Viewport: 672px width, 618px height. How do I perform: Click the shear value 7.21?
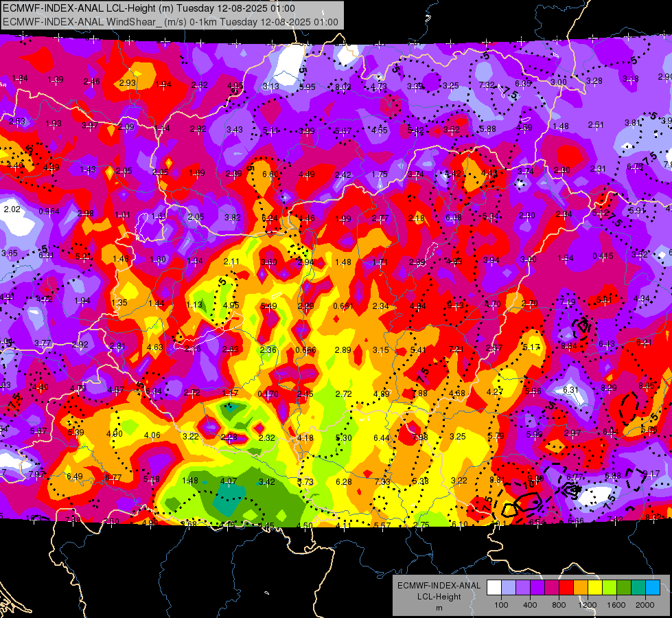pos(456,350)
